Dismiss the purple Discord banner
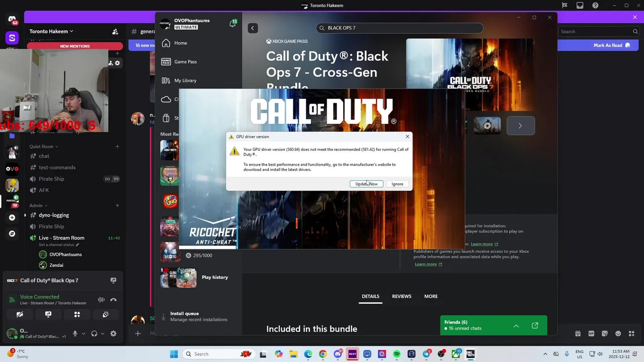 coord(635,17)
